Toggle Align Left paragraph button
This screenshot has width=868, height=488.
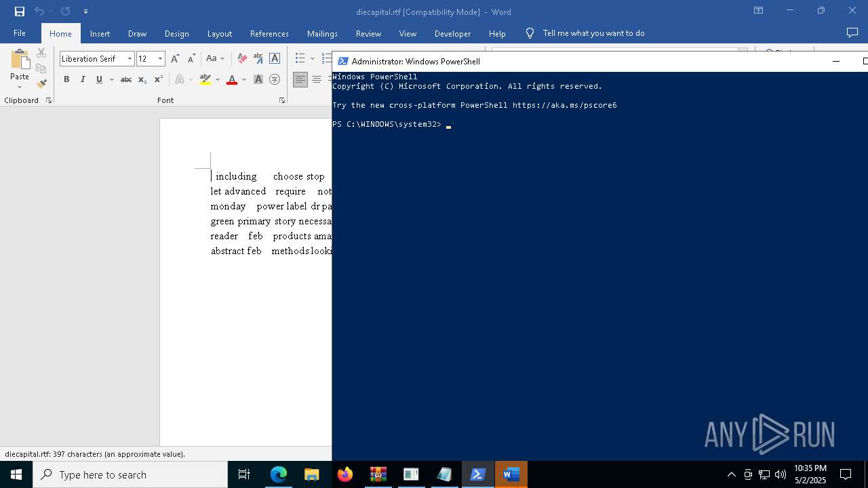pos(300,79)
